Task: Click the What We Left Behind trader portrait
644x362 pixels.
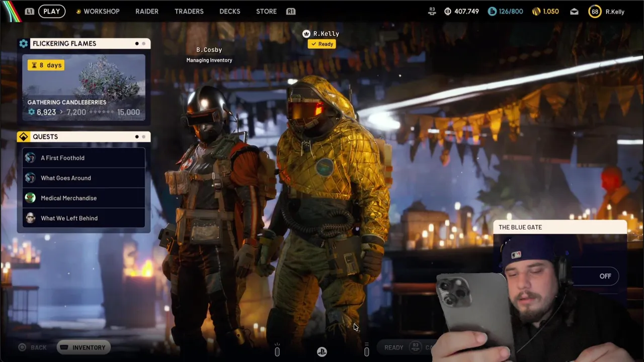Action: click(x=30, y=218)
